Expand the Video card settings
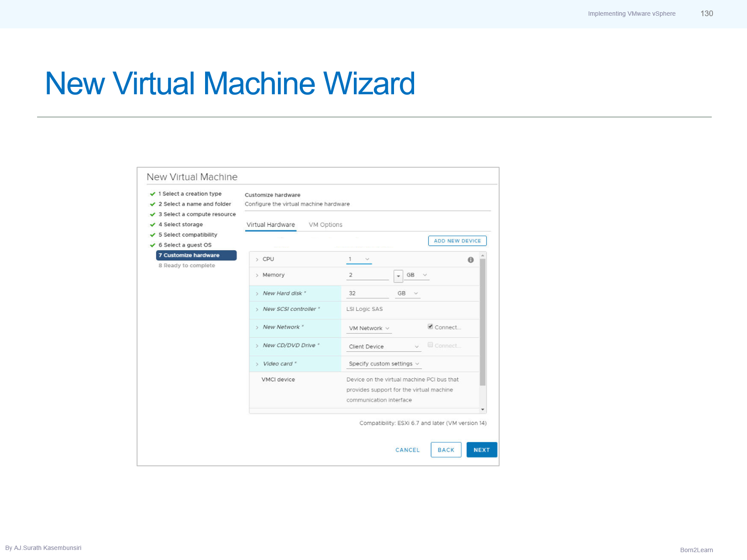The image size is (747, 560). [x=257, y=364]
